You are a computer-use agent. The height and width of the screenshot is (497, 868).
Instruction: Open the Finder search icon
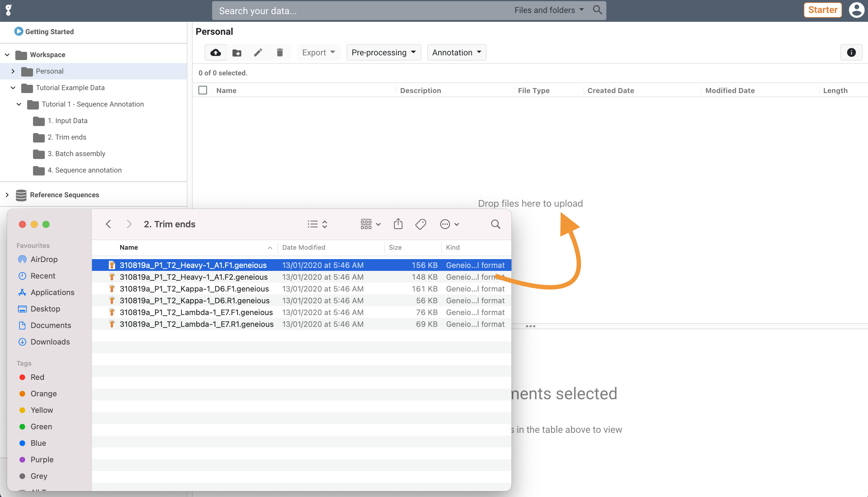495,224
